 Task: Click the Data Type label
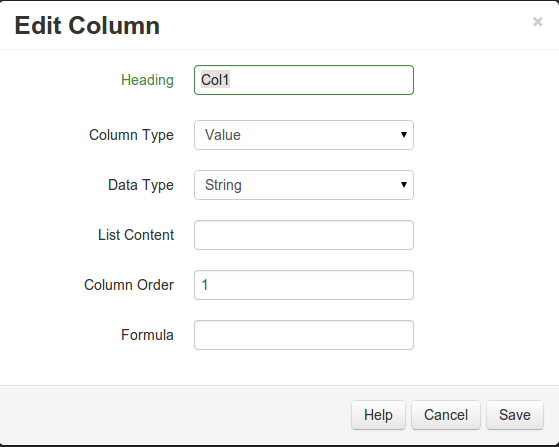[x=141, y=185]
